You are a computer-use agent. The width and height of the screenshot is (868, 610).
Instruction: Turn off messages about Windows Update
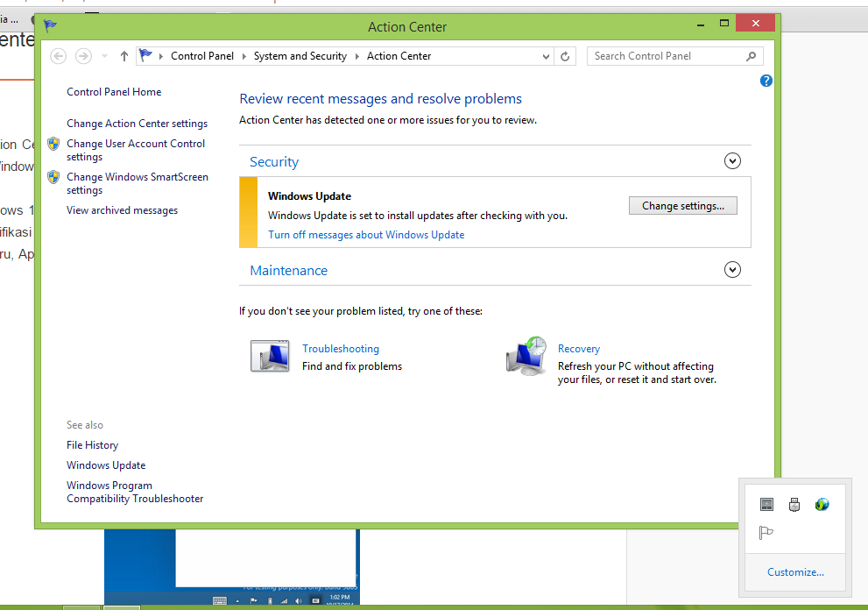366,234
